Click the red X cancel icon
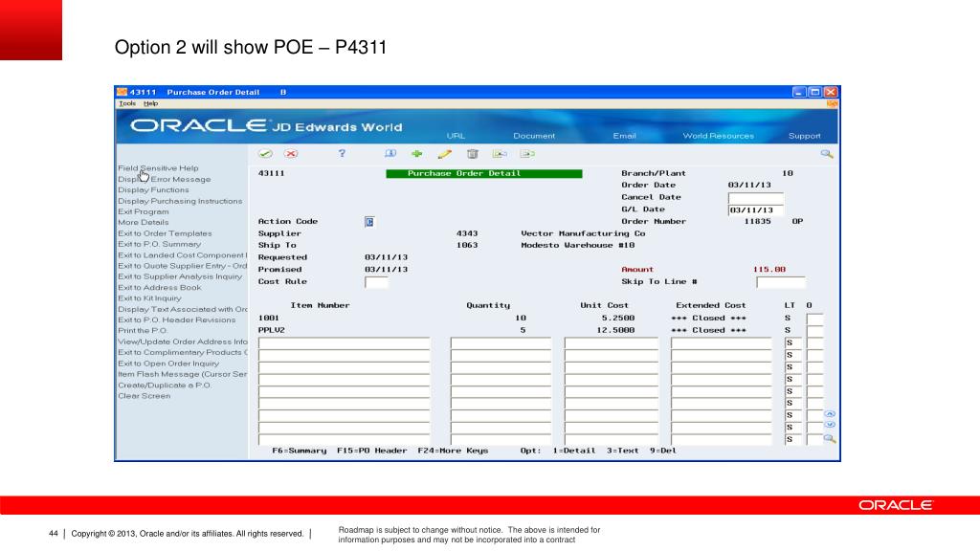This screenshot has width=980, height=551. (x=291, y=154)
